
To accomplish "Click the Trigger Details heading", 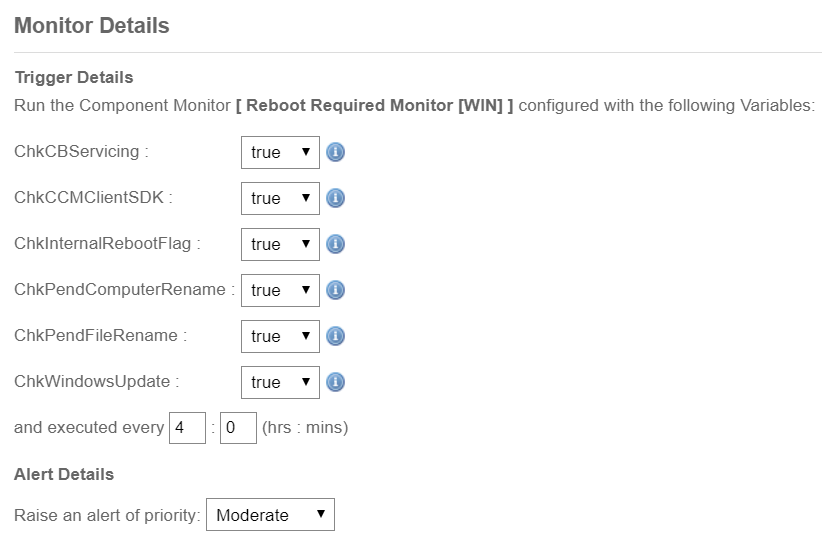I will pos(74,77).
